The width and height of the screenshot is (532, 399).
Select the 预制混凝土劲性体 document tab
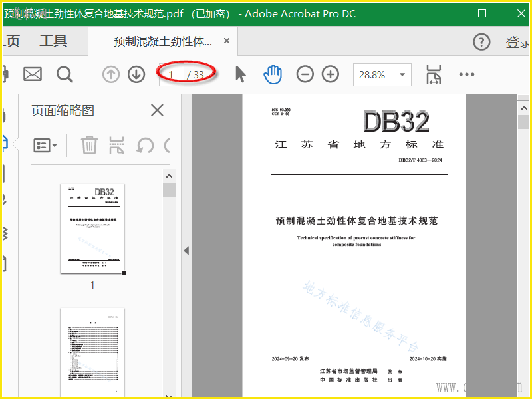[163, 41]
